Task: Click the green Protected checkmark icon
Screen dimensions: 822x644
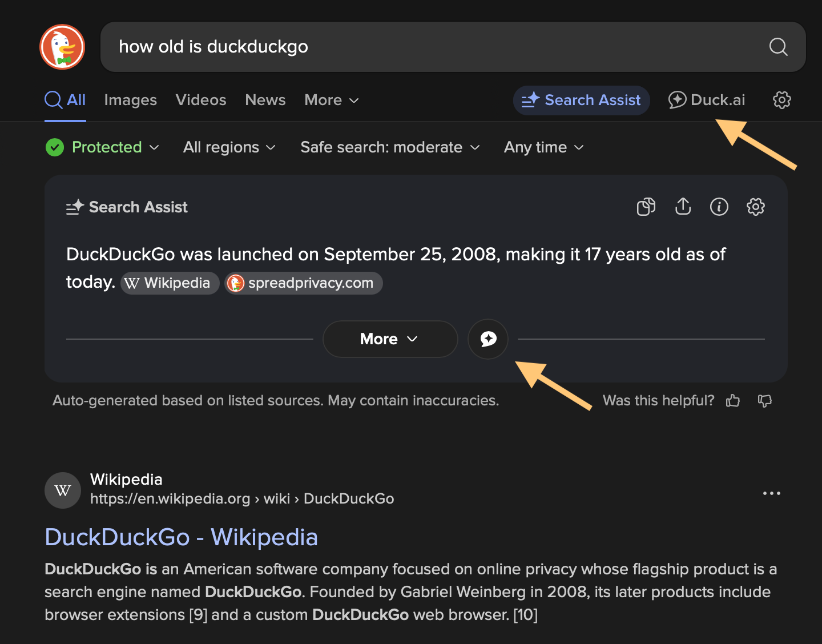Action: pos(54,147)
